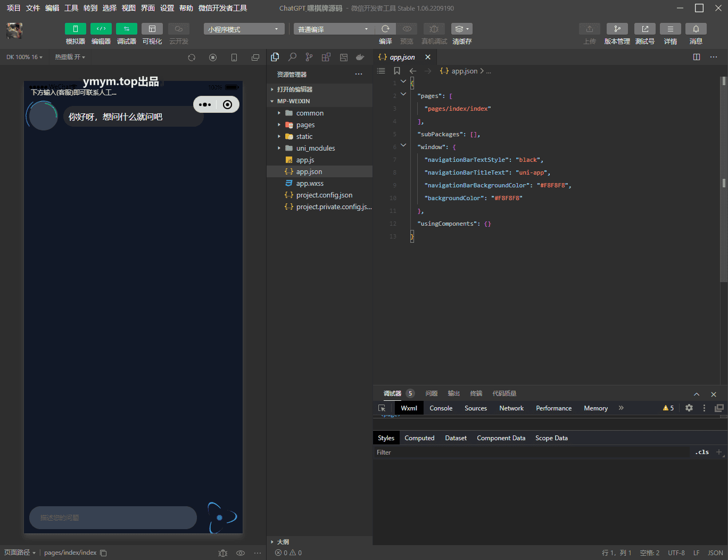The width and height of the screenshot is (728, 560).
Task: Click the compile refresh icon
Action: pyautogui.click(x=385, y=29)
